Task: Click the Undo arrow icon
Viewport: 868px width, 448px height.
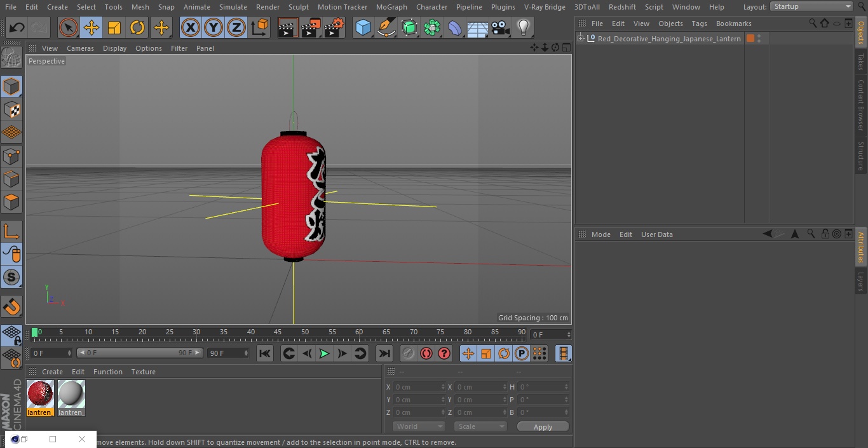Action: (x=17, y=28)
